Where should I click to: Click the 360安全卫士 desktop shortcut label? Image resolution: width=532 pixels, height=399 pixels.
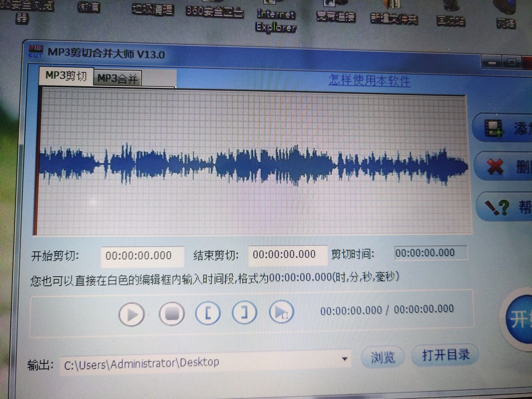(215, 11)
